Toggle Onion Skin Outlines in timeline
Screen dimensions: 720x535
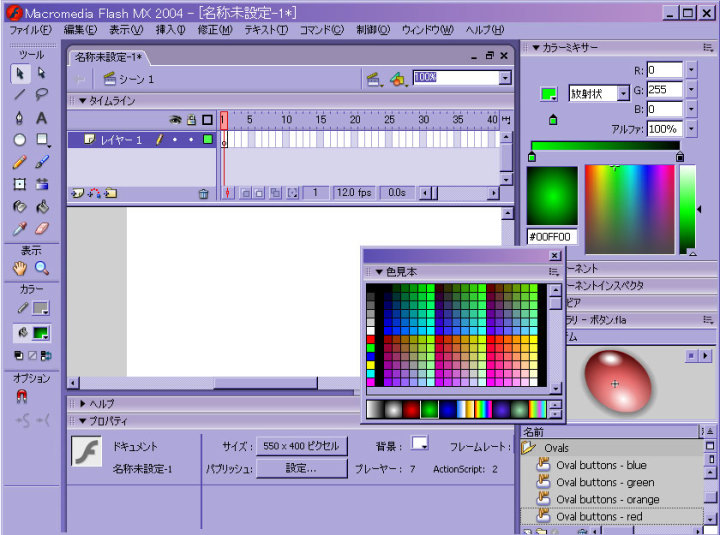point(259,193)
